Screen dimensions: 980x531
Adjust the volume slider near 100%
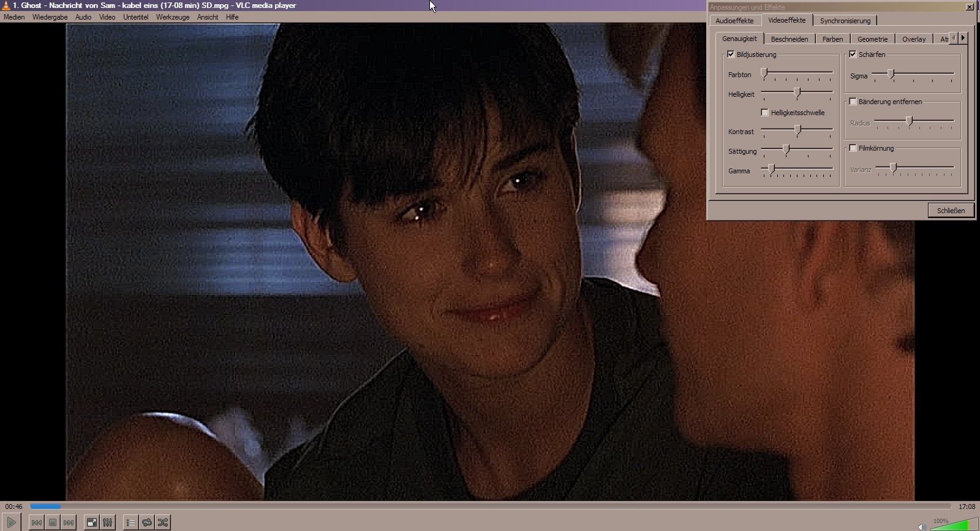click(x=953, y=524)
